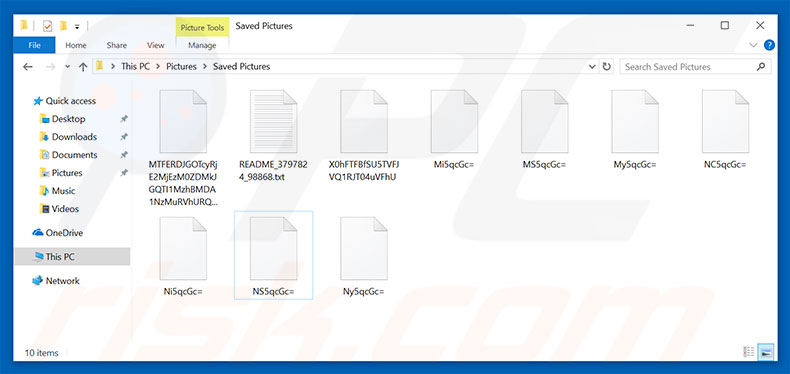Expand chevron after This PC in address bar
Screen dimensions: 790x374
point(158,67)
